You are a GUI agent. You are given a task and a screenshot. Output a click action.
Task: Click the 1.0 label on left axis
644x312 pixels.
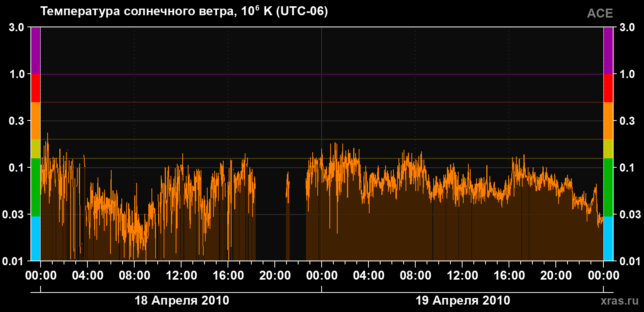pos(16,74)
